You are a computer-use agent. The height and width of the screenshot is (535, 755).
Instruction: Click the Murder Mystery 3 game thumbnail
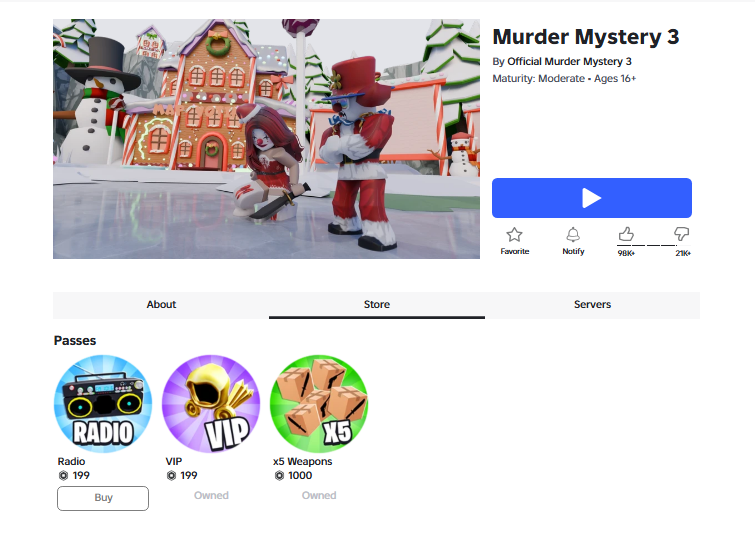(x=266, y=139)
